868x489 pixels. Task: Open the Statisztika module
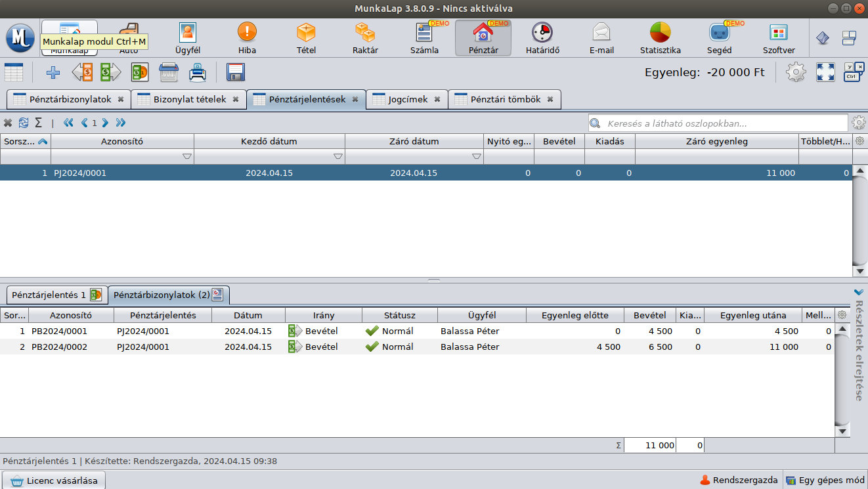(x=660, y=37)
